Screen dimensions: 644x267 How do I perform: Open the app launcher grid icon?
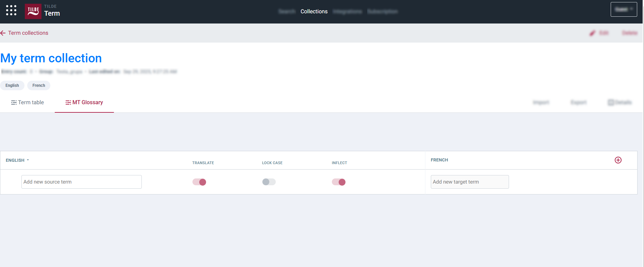coord(11,11)
